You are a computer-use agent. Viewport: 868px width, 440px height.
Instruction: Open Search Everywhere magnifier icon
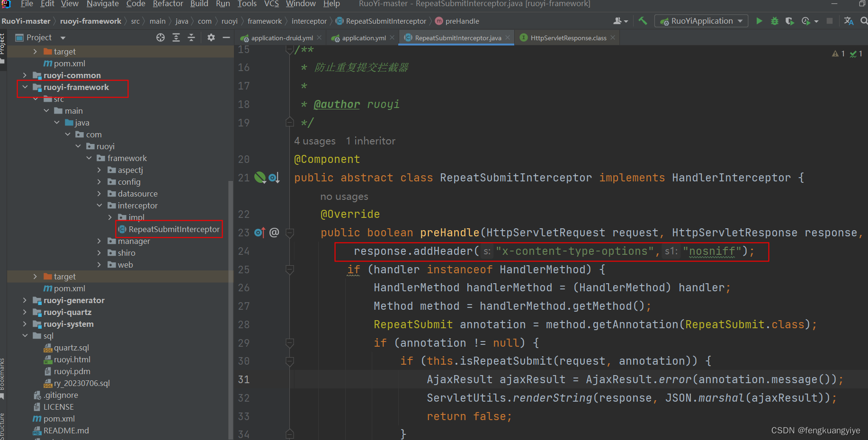pyautogui.click(x=864, y=21)
